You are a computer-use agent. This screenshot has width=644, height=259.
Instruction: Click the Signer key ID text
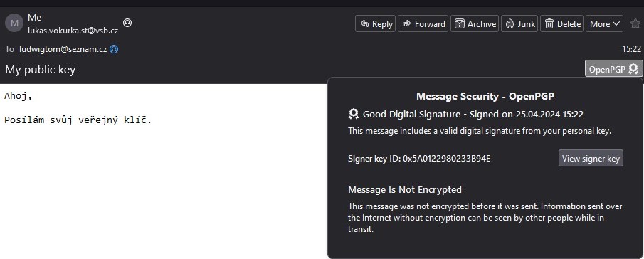click(x=419, y=159)
